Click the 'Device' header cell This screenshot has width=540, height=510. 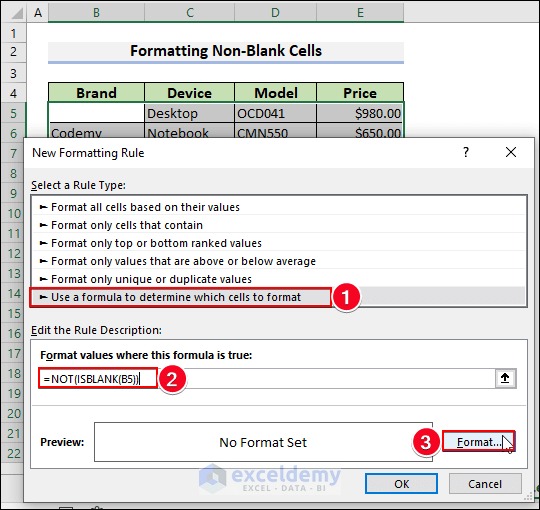(189, 93)
